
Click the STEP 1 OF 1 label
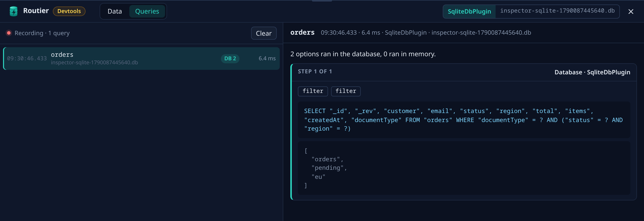pos(315,72)
